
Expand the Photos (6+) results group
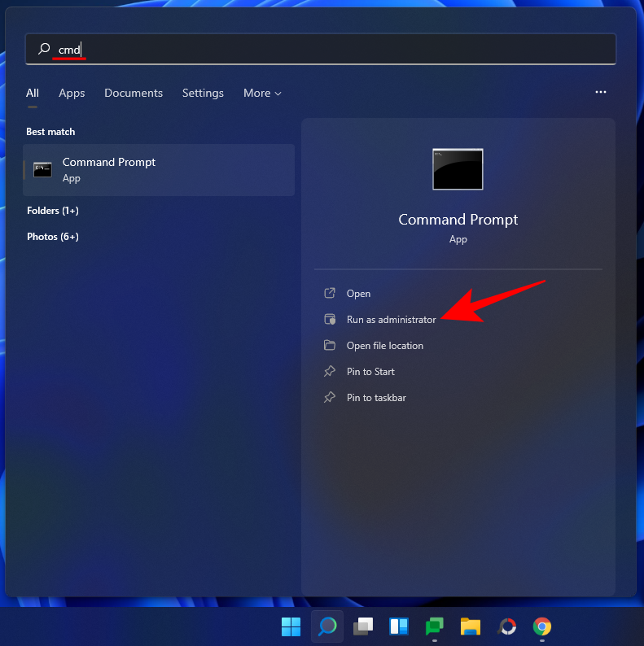click(x=53, y=237)
